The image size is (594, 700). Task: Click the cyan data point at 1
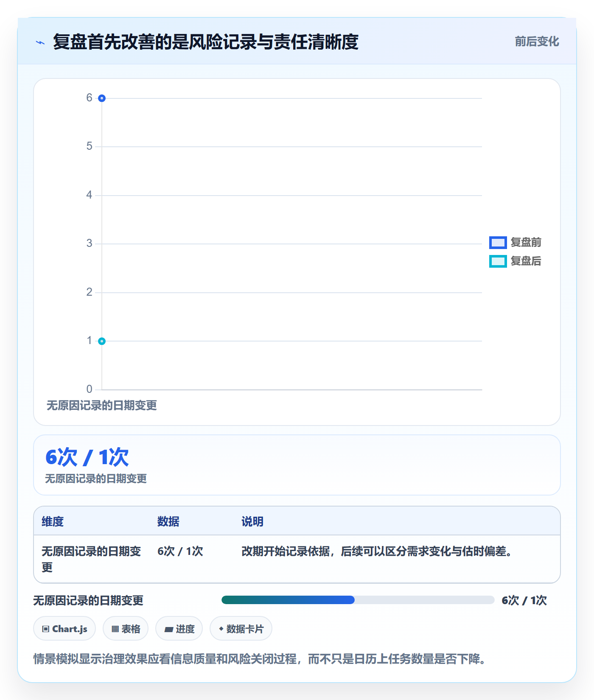pos(102,341)
